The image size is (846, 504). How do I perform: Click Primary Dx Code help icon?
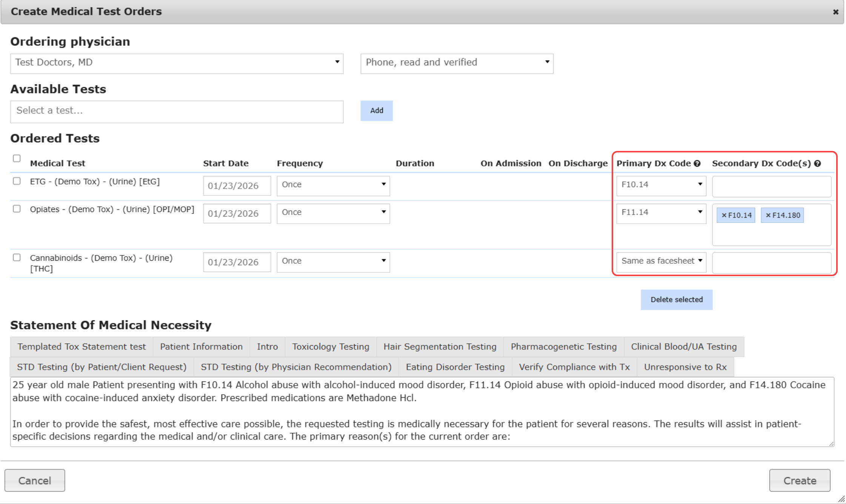pyautogui.click(x=697, y=163)
